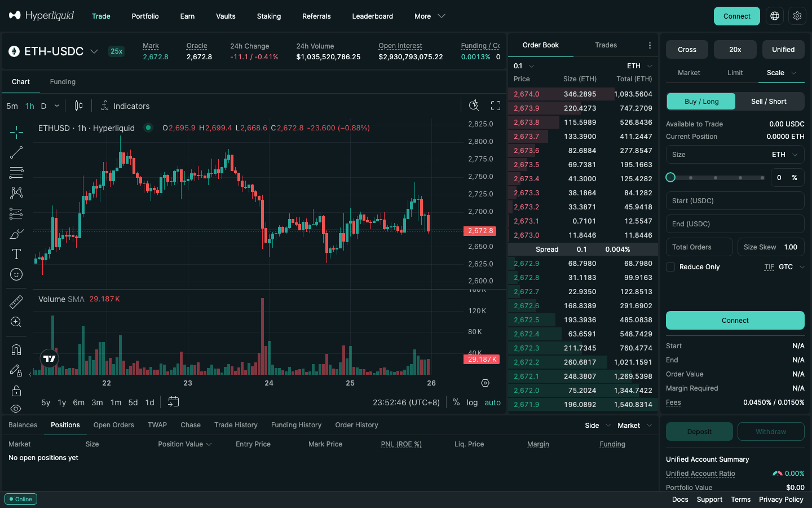
Task: Focus the Start (USDC) input field
Action: pos(735,201)
